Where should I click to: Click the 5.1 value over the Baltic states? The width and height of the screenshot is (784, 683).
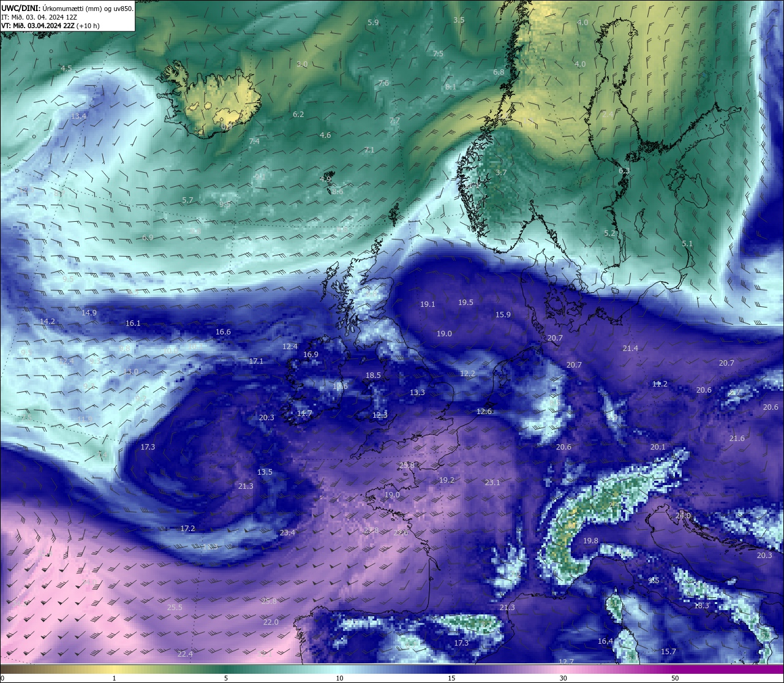(x=687, y=243)
